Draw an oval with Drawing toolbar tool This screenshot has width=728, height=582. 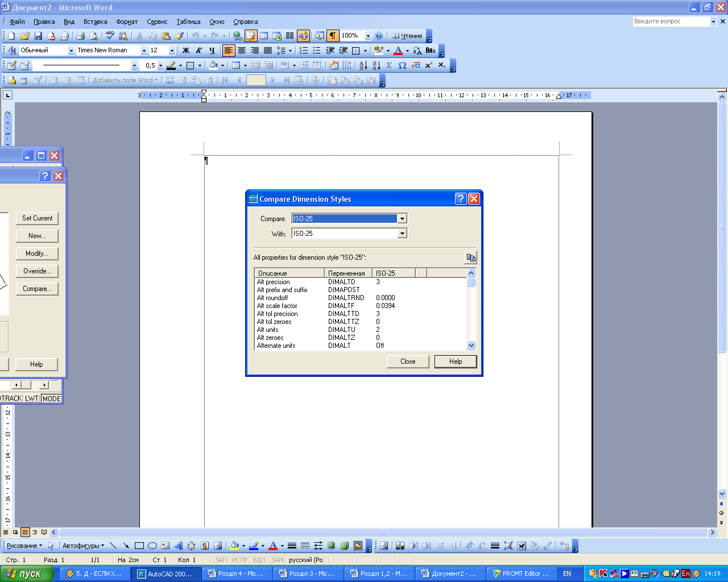click(152, 546)
